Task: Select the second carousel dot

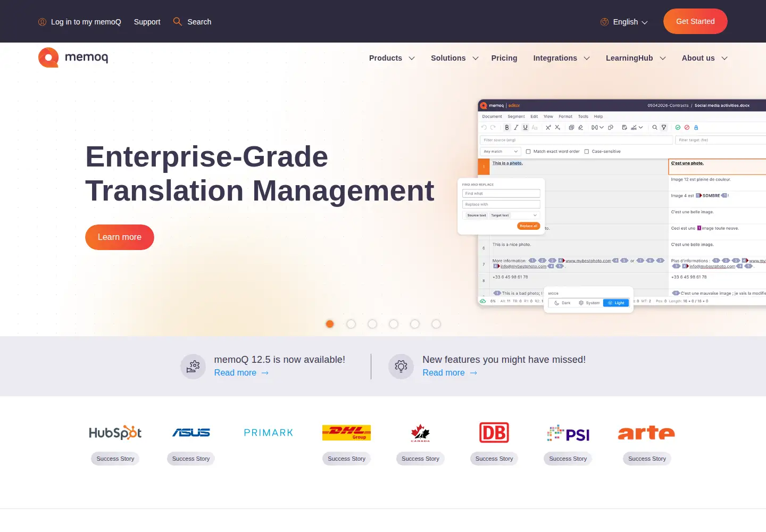Action: pyautogui.click(x=351, y=324)
